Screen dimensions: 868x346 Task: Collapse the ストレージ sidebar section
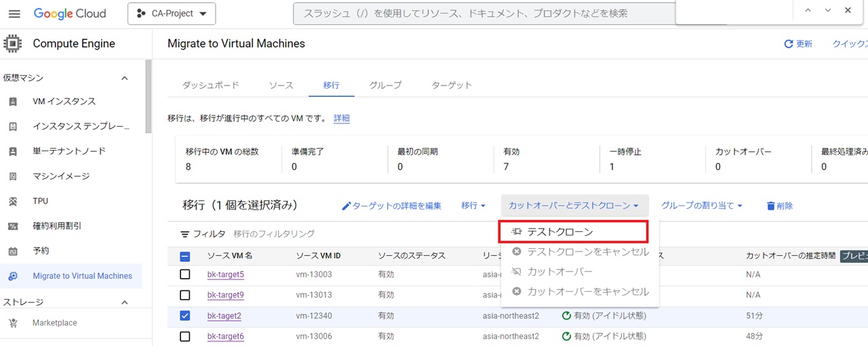pyautogui.click(x=125, y=302)
